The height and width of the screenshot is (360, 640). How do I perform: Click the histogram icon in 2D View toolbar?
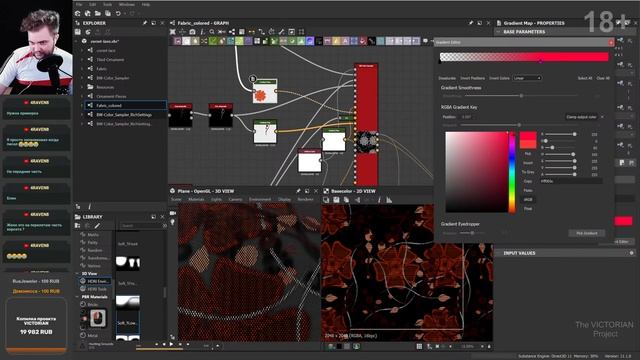click(x=389, y=200)
